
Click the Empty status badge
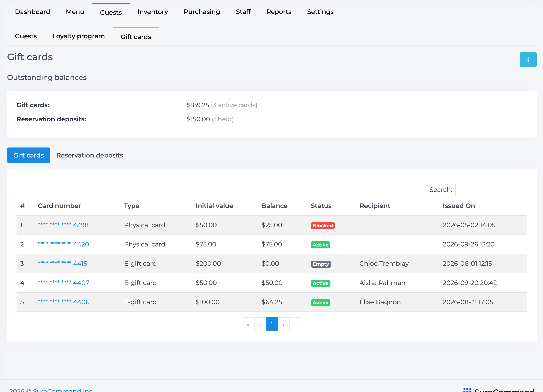[321, 264]
